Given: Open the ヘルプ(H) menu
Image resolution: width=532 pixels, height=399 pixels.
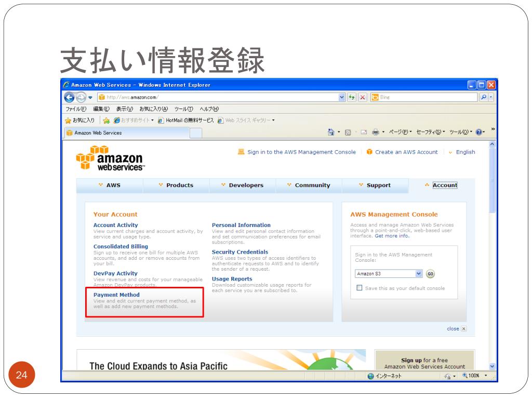Looking at the screenshot, I should click(x=209, y=109).
